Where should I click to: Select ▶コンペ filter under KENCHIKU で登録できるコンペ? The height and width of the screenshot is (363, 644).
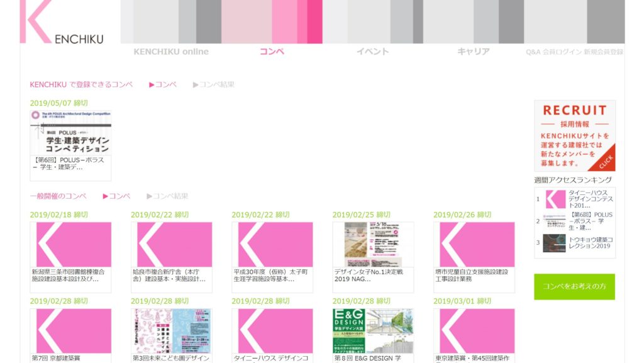tap(163, 84)
